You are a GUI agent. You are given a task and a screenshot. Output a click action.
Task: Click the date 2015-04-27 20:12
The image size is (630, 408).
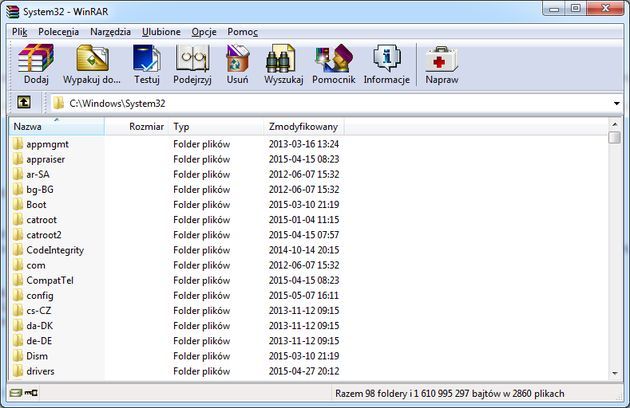click(x=304, y=371)
